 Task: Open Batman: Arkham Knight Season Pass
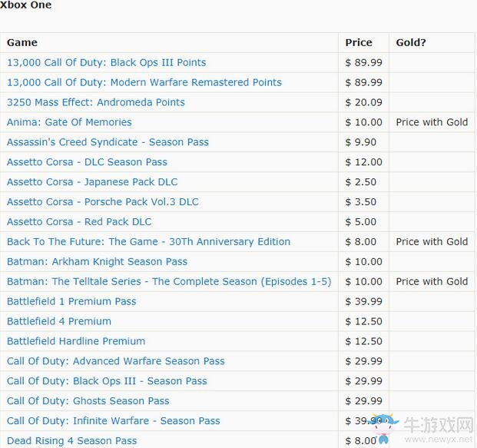coord(97,262)
